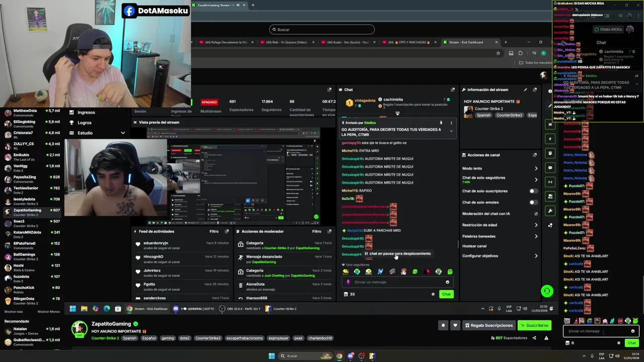Image resolution: width=644 pixels, height=362 pixels.
Task: Open Discord GENERAL in the streamed taskbar
Action: (194, 309)
